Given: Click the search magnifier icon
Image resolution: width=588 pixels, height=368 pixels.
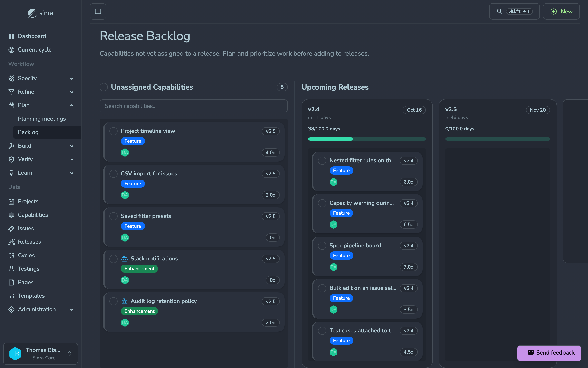Looking at the screenshot, I should (499, 11).
